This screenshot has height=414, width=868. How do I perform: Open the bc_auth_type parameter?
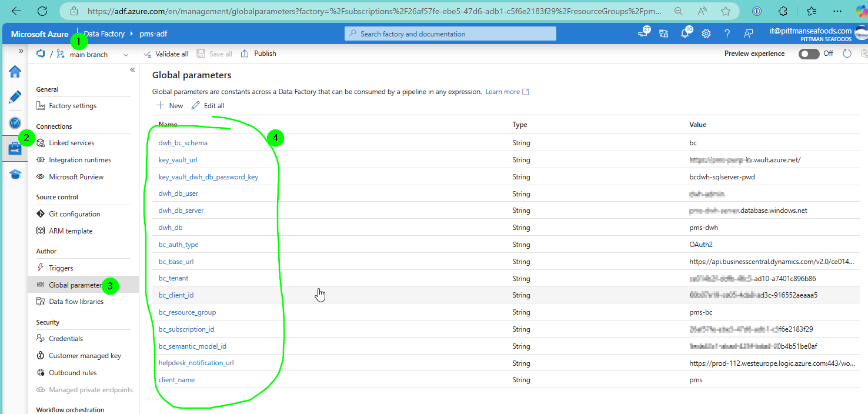click(178, 245)
